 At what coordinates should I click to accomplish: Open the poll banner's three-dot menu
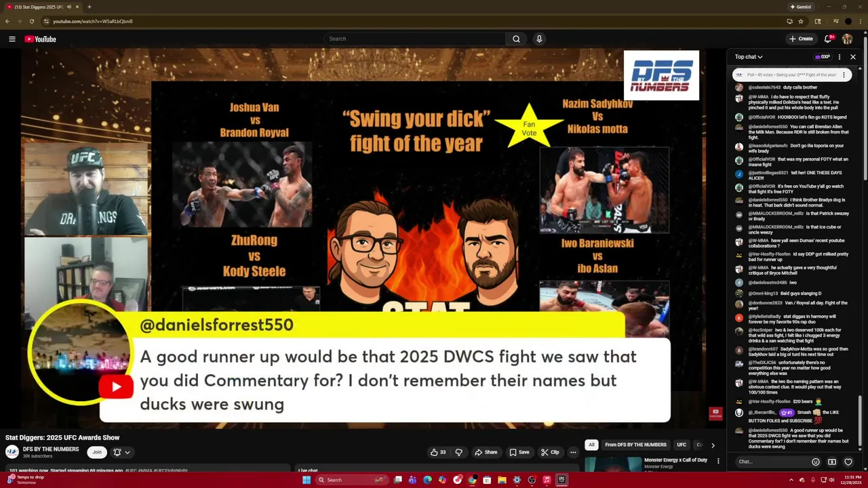point(844,75)
